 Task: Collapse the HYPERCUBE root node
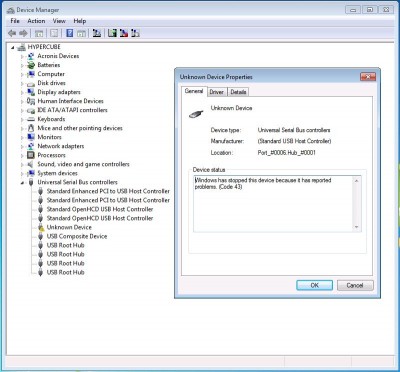(x=13, y=47)
